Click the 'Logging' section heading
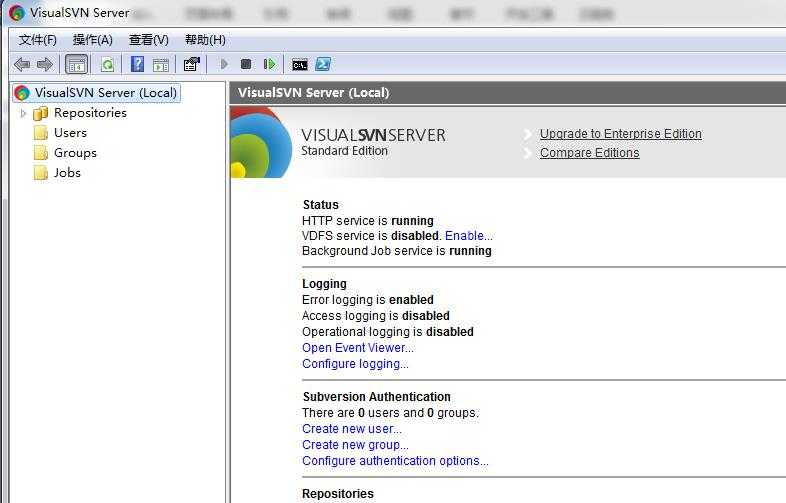 324,284
